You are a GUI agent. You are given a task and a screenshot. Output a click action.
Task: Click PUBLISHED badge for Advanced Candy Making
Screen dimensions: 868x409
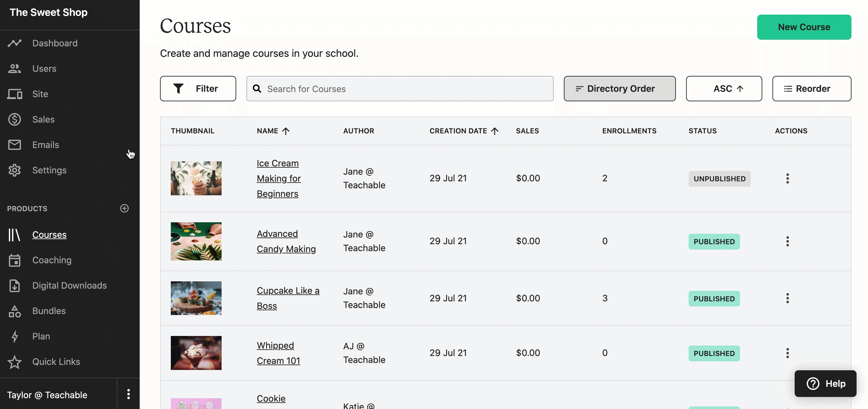pyautogui.click(x=714, y=242)
